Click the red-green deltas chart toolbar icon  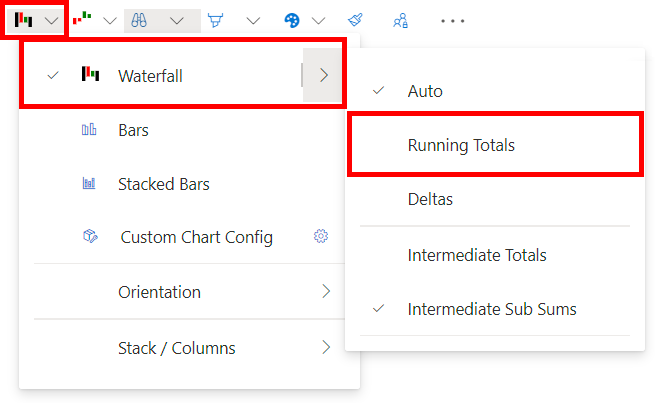click(82, 18)
